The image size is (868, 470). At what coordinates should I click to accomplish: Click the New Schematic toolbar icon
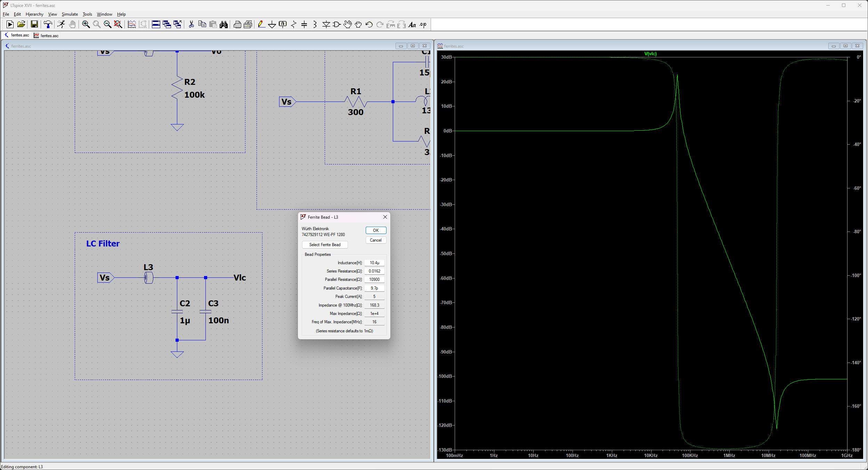click(x=10, y=24)
